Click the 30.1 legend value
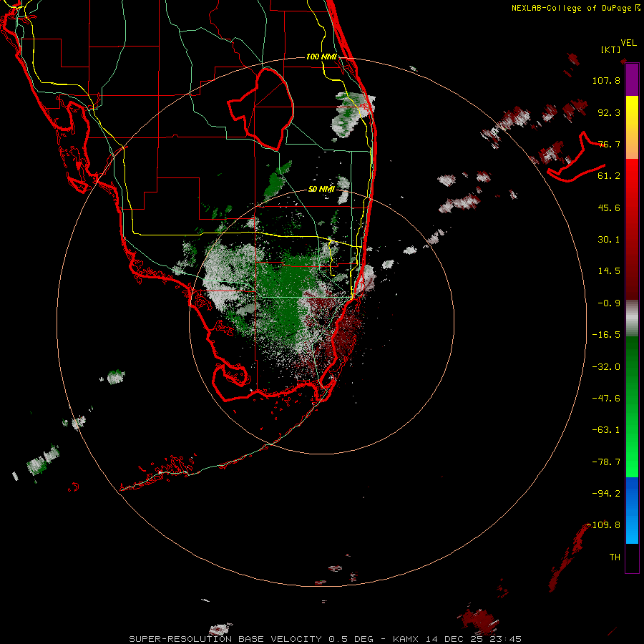Viewport: 644px width, 644px height. click(609, 240)
